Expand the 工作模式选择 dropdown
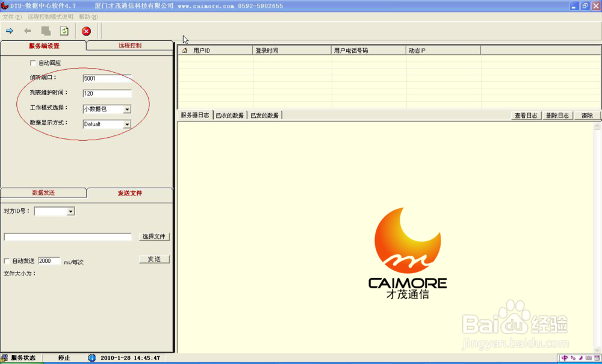This screenshot has height=364, width=602. point(127,110)
